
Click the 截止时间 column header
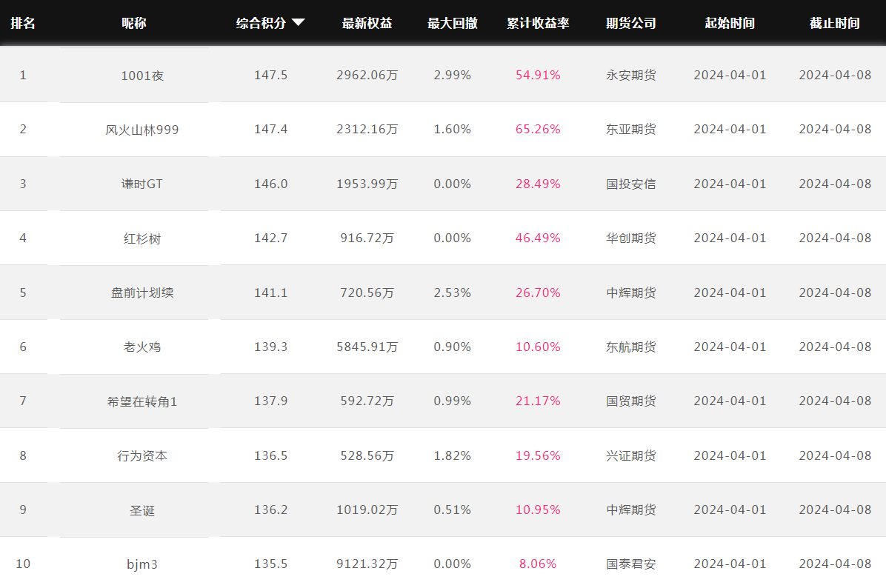coord(835,23)
